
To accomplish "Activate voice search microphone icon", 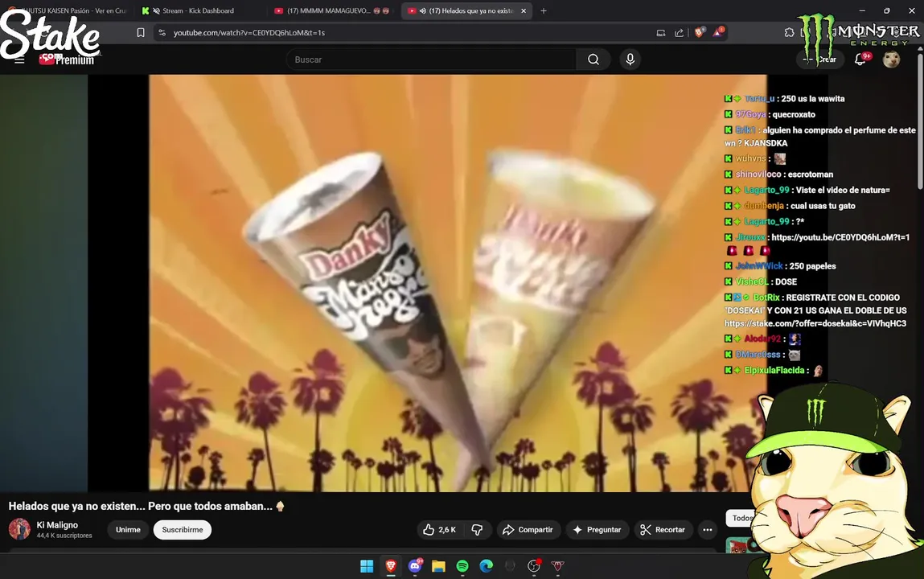I will click(630, 60).
